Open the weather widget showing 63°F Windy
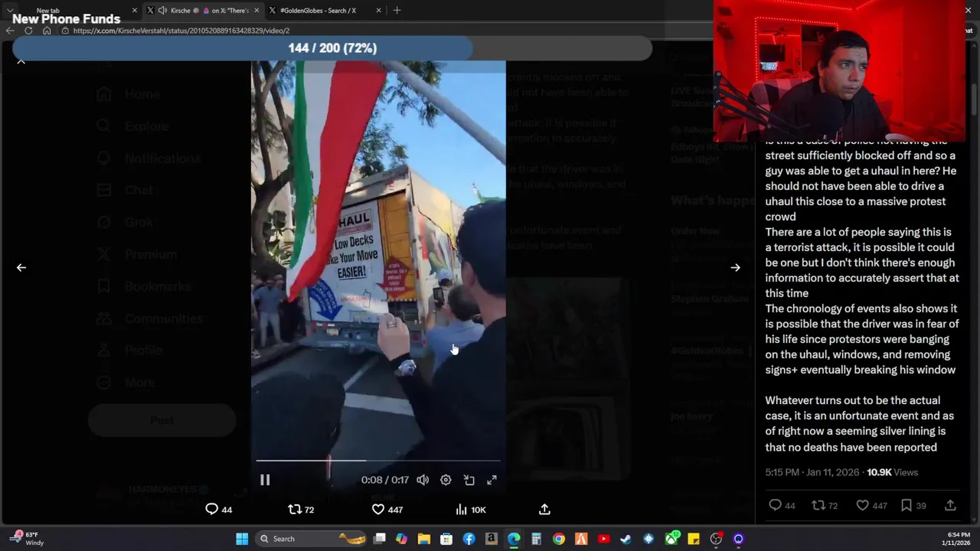Viewport: 980px width, 551px height. [x=27, y=539]
